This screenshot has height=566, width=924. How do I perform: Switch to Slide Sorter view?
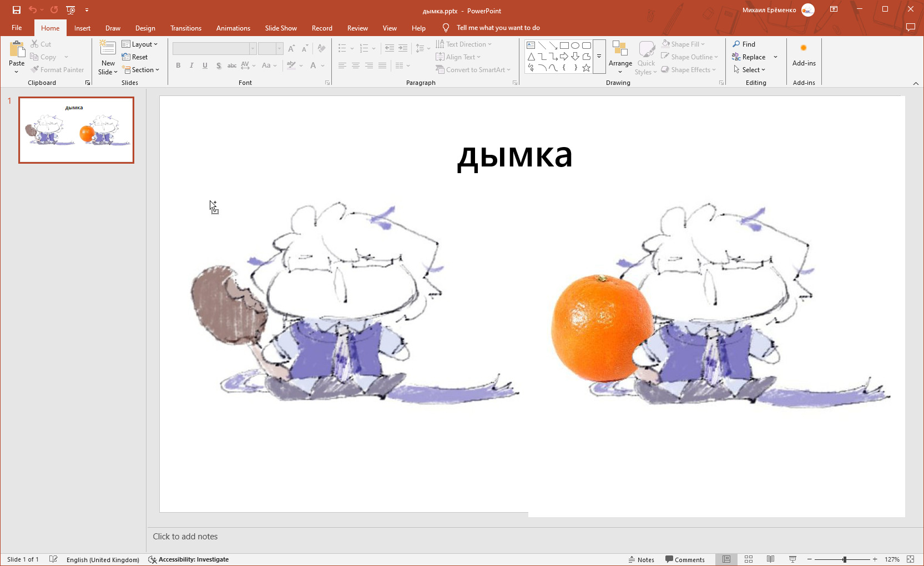748,559
